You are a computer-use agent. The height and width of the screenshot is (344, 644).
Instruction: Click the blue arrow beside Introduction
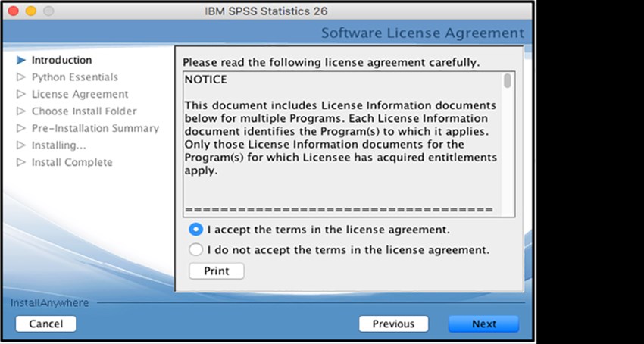click(21, 61)
